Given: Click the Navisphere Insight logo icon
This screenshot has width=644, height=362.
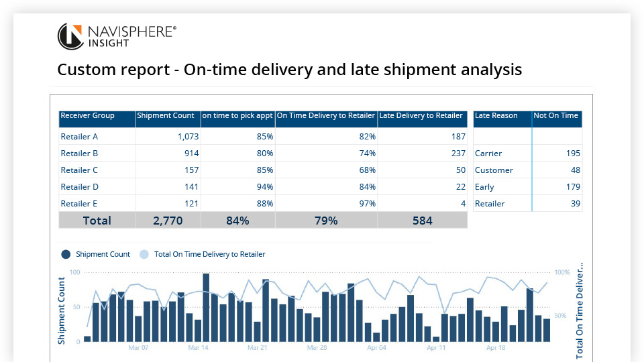Looking at the screenshot, I should click(x=70, y=36).
